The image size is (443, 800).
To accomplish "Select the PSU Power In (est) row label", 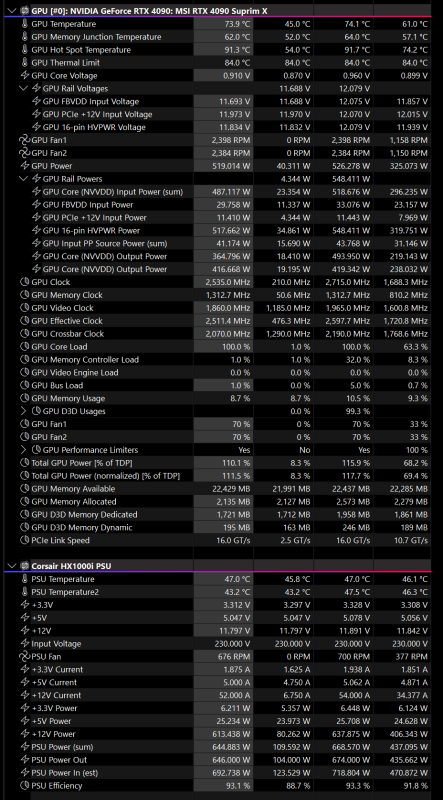I will tap(64, 773).
